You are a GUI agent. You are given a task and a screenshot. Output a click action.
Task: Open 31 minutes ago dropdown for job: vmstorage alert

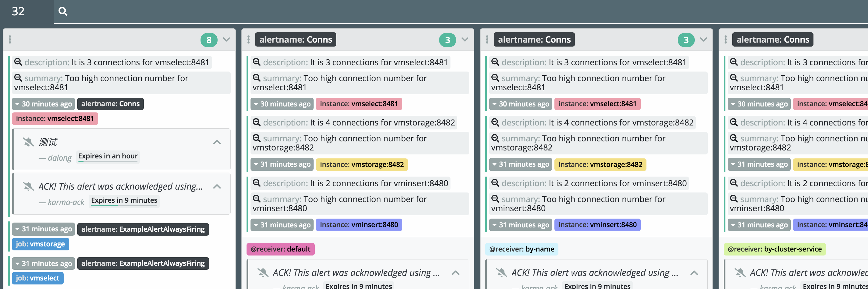pos(43,229)
